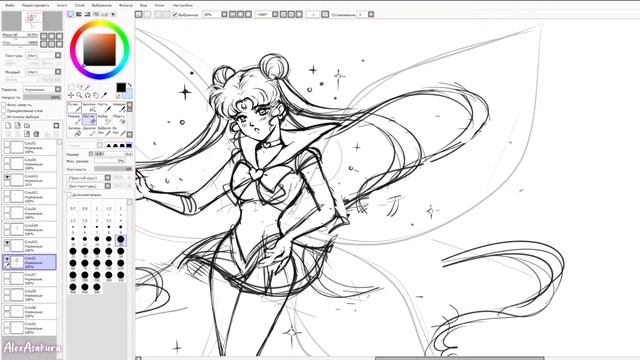The image size is (640, 360).
Task: Open the Режим blending mode dropdown
Action: tap(58, 89)
